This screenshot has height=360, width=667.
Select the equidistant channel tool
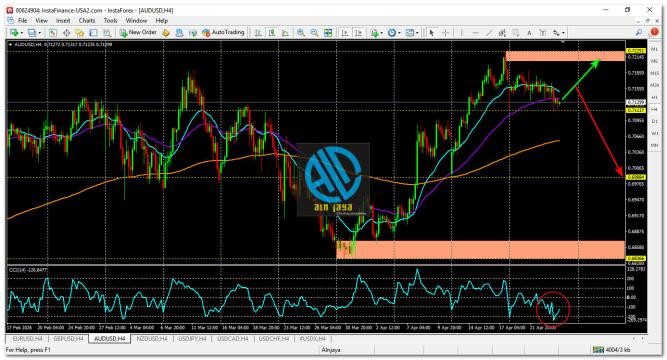tap(502, 33)
